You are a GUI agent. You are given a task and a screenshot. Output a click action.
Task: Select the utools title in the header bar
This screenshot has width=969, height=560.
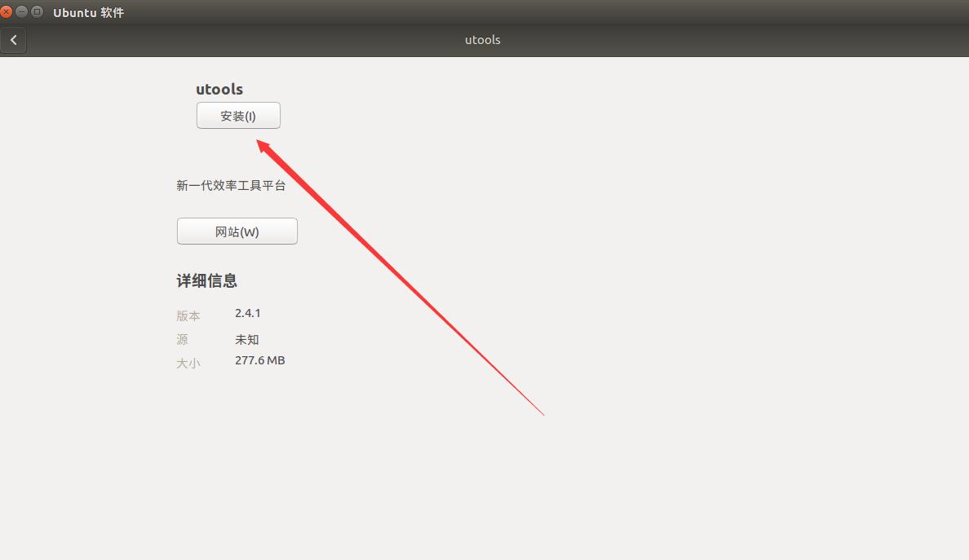(x=482, y=39)
